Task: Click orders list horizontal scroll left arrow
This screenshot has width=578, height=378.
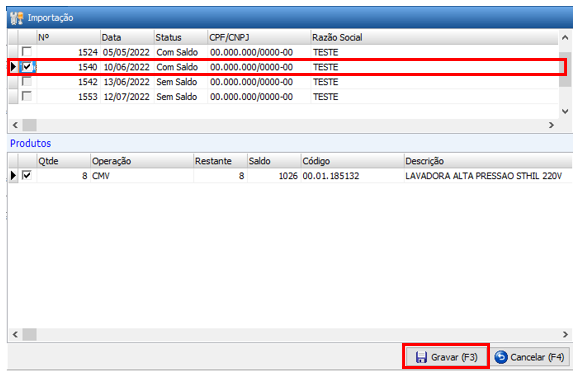Action: (x=15, y=125)
